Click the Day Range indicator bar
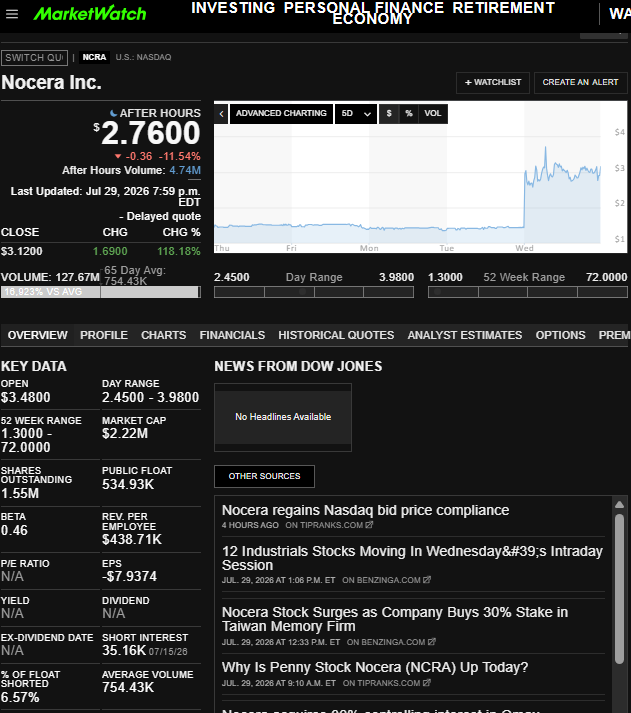This screenshot has height=713, width=631. [x=314, y=292]
